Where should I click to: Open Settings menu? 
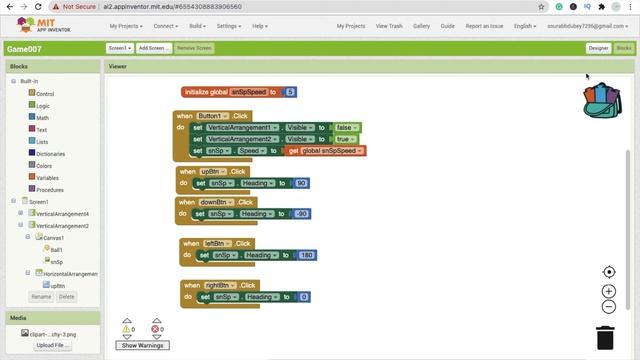229,26
